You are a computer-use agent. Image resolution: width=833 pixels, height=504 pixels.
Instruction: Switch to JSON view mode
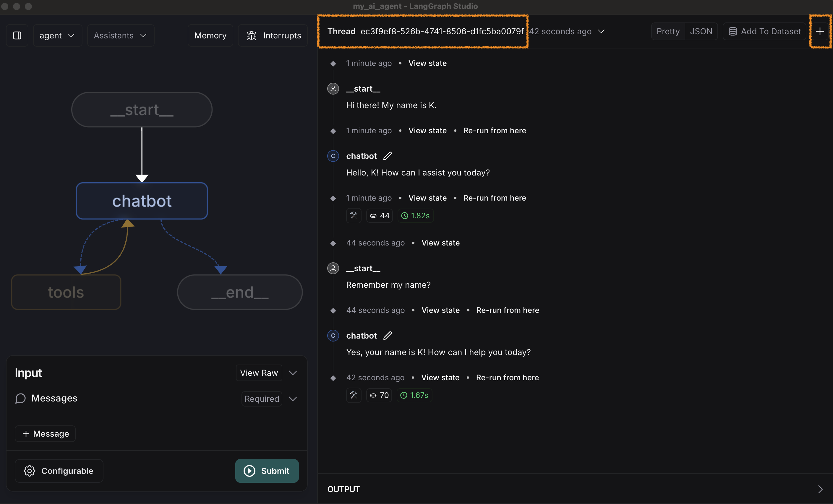click(x=701, y=31)
